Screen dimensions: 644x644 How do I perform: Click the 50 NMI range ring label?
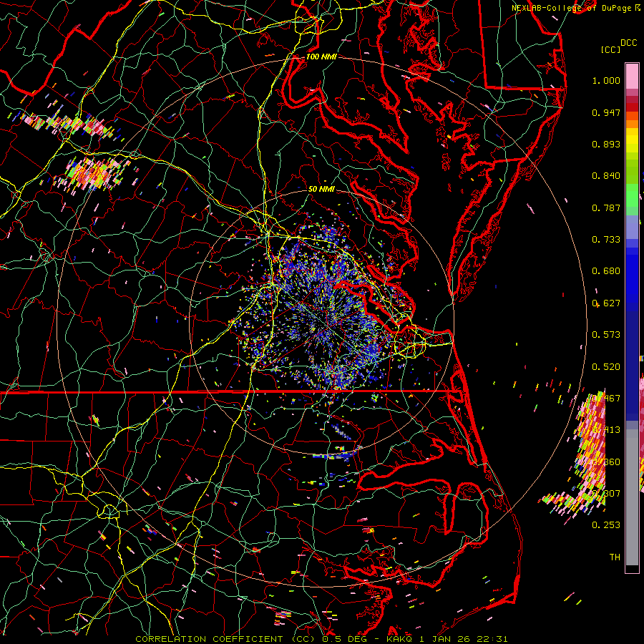pyautogui.click(x=321, y=189)
